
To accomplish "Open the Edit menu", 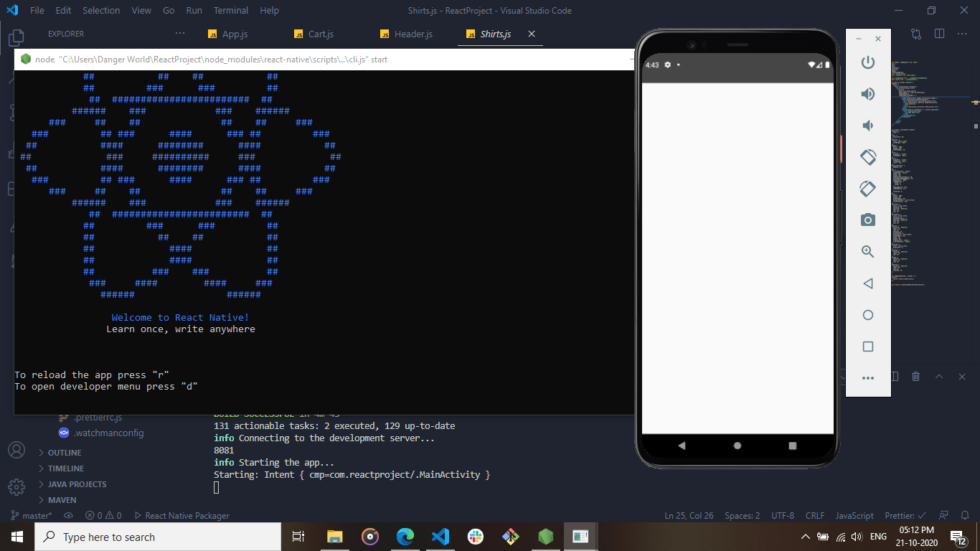I will click(x=63, y=11).
